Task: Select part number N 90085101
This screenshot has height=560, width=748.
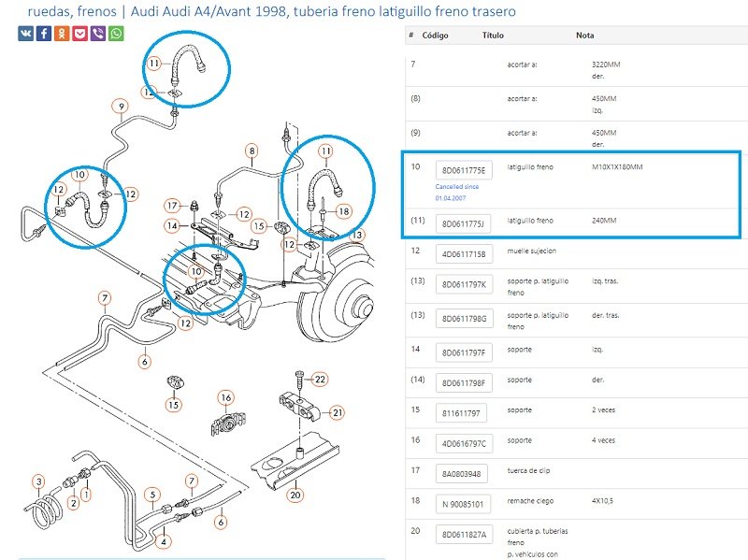Action: point(463,504)
